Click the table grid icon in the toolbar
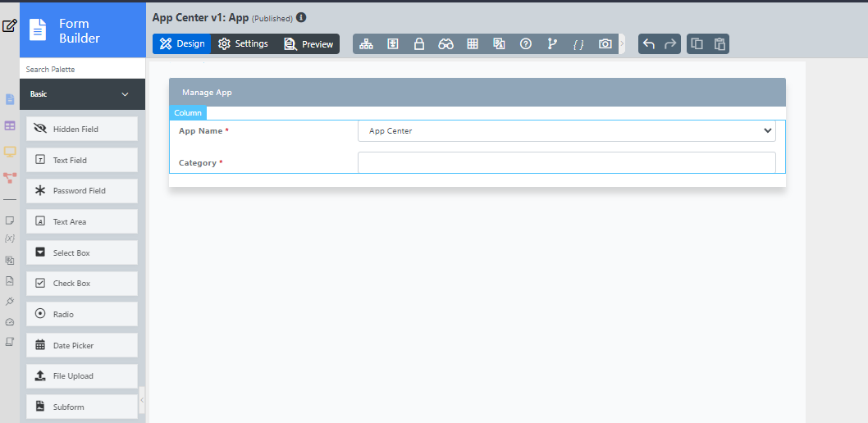Image resolution: width=868 pixels, height=423 pixels. pyautogui.click(x=473, y=44)
